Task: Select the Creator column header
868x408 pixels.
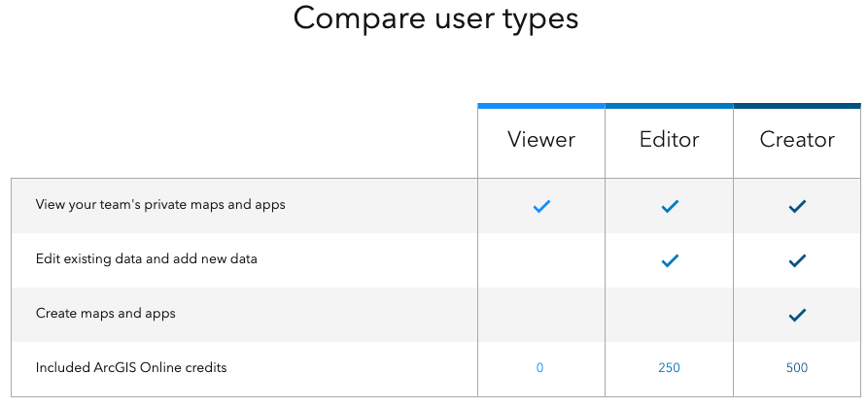Action: click(797, 140)
